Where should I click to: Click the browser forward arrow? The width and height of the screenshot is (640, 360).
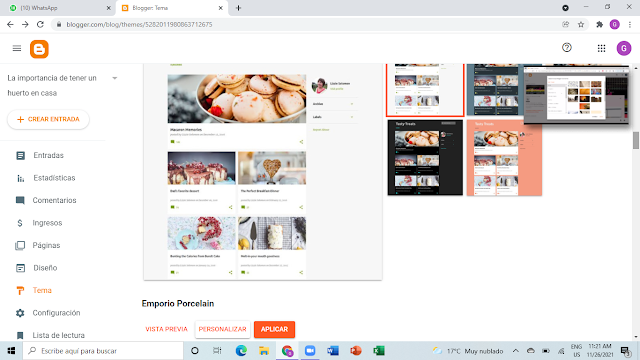click(x=25, y=24)
